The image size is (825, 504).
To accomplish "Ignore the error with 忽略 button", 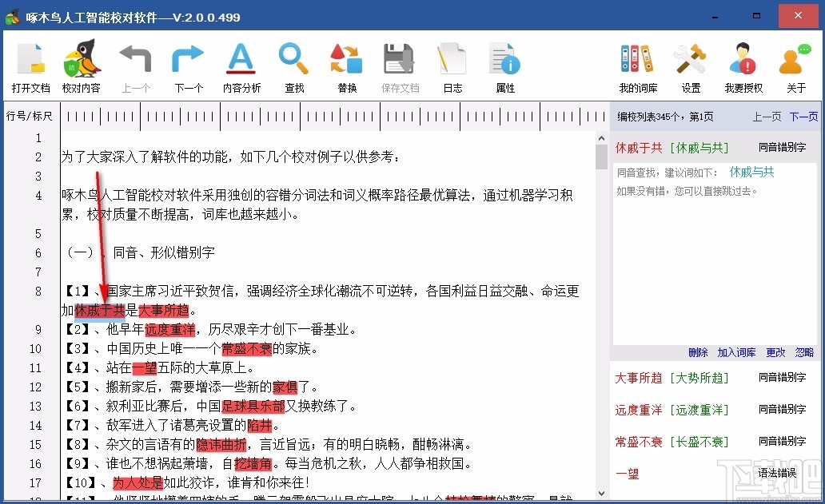I will point(804,352).
